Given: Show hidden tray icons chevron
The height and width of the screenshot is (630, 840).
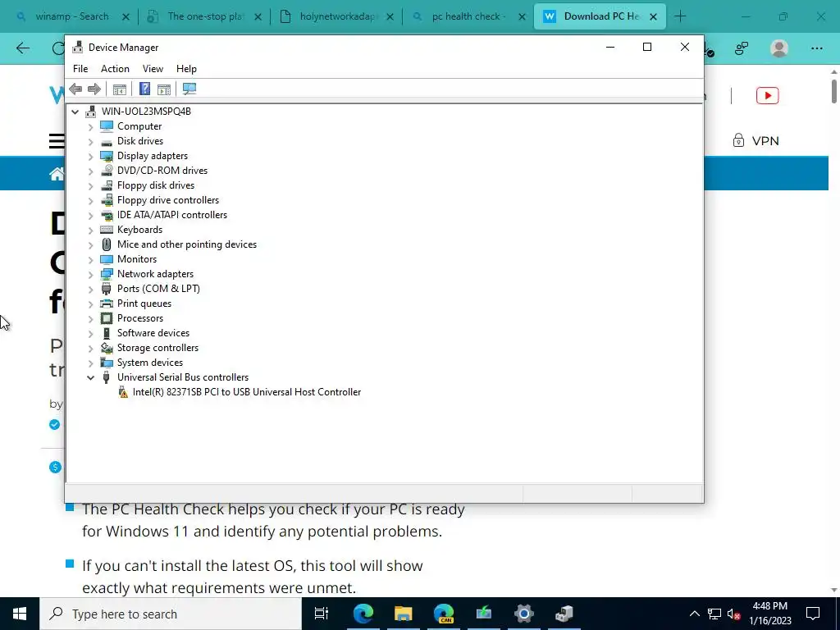Looking at the screenshot, I should pyautogui.click(x=694, y=614).
